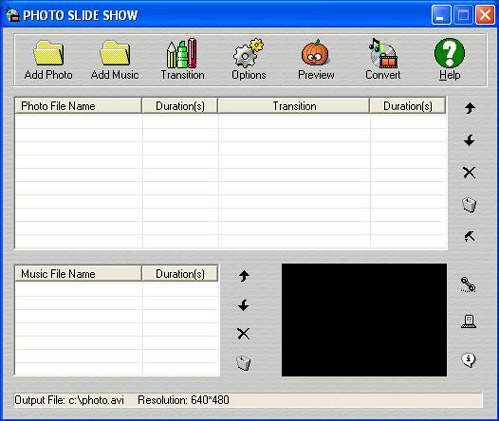Select the Photo File Name column header
The width and height of the screenshot is (499, 421).
(x=78, y=106)
